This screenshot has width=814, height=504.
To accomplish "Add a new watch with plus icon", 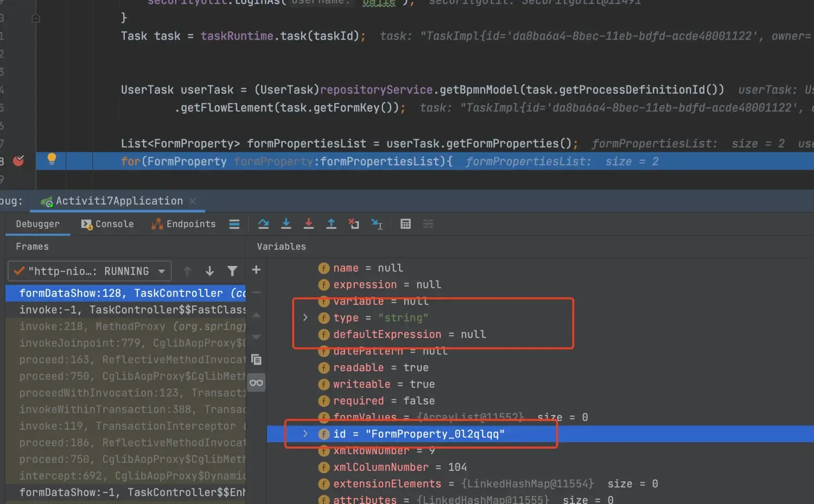I will [x=256, y=270].
